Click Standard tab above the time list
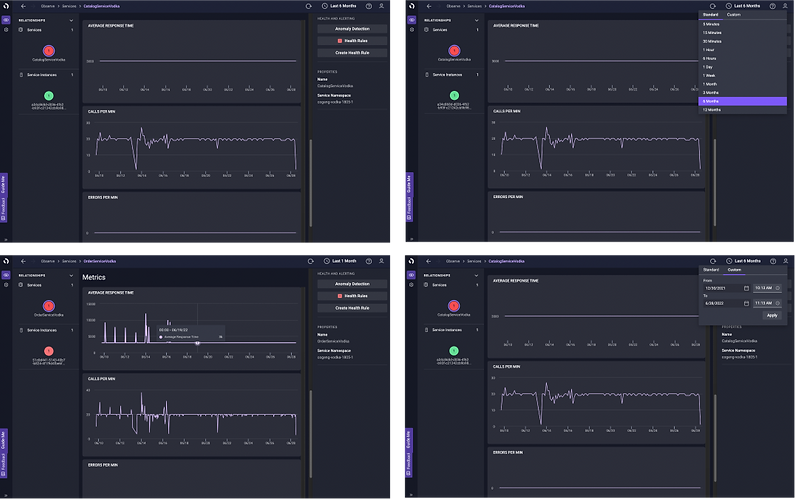The image size is (795, 499). click(710, 15)
